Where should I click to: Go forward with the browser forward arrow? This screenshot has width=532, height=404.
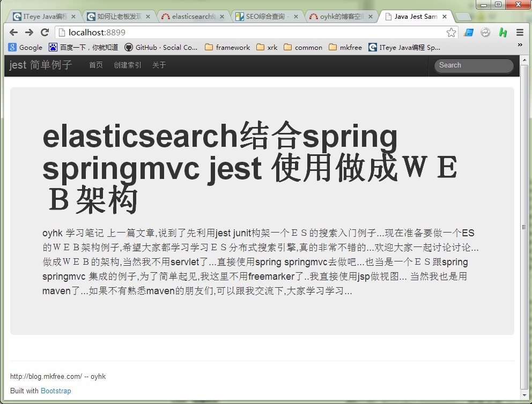29,33
